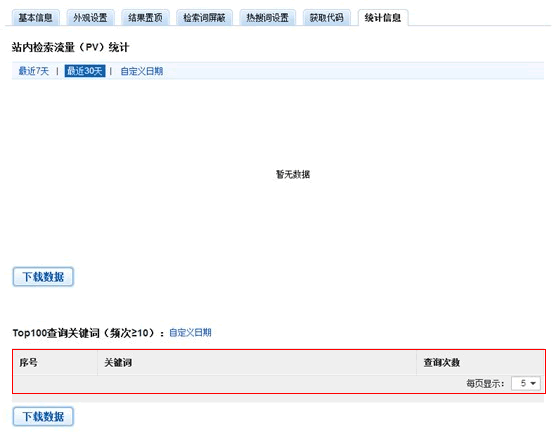Viewport: 554px width, 441px height.
Task: Click 下载数据 below the keyword table
Action: click(x=43, y=417)
